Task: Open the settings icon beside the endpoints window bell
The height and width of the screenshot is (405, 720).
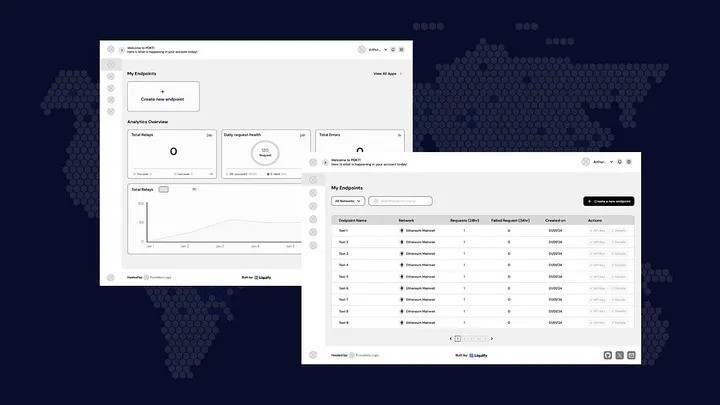Action: tap(630, 162)
